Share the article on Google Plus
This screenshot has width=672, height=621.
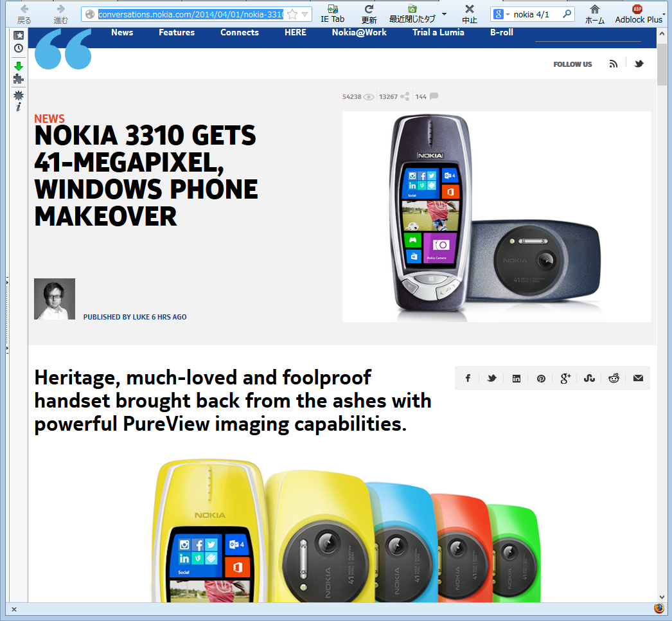point(565,378)
